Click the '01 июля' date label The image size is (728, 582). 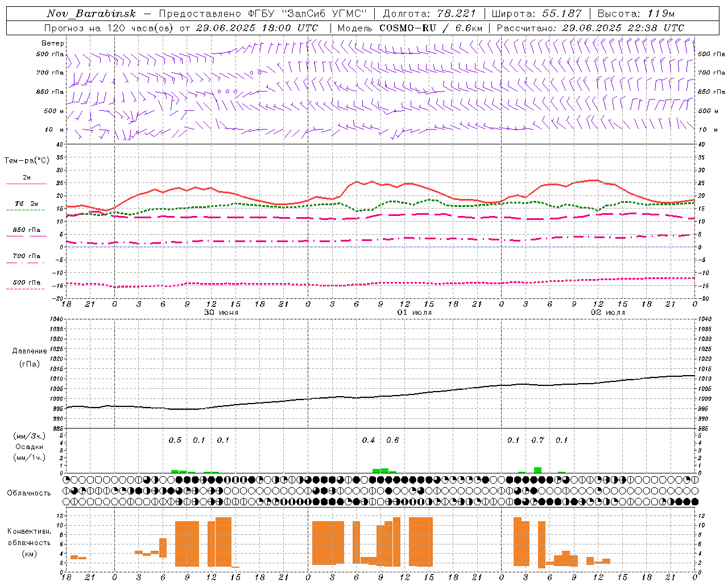click(414, 313)
